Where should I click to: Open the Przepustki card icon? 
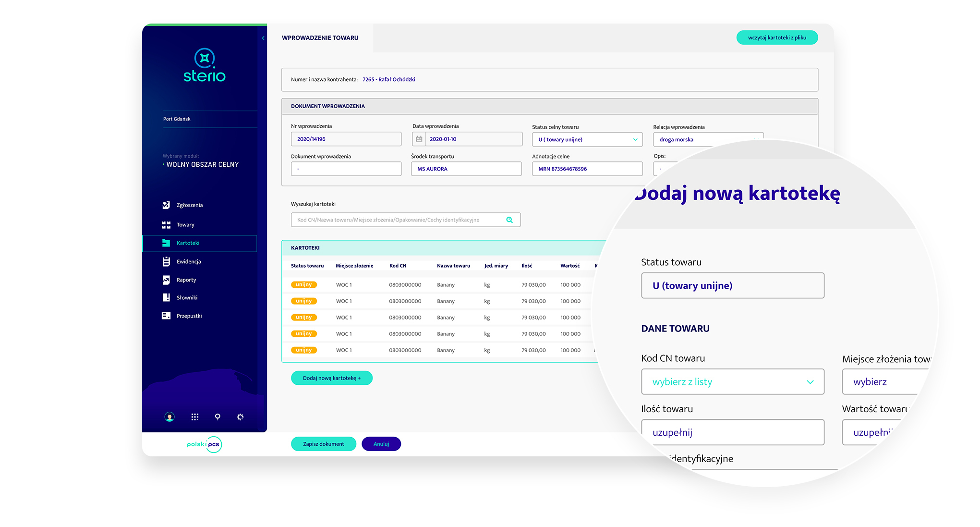click(166, 316)
